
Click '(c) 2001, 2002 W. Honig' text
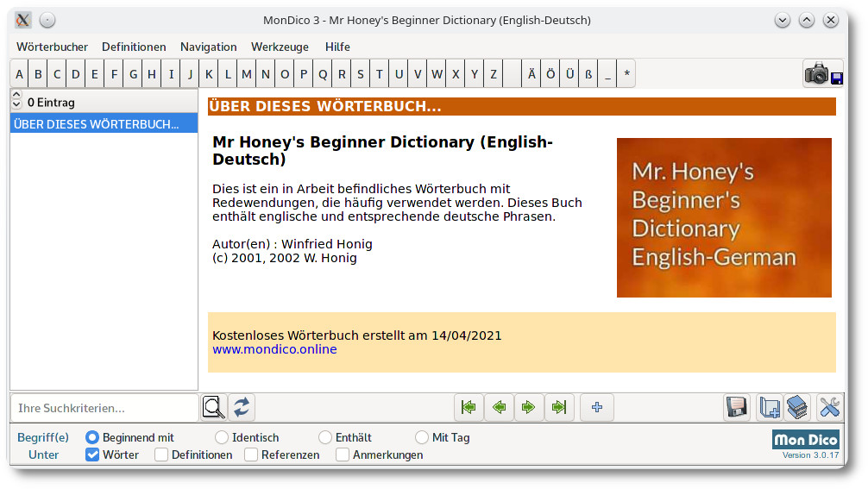(x=285, y=258)
